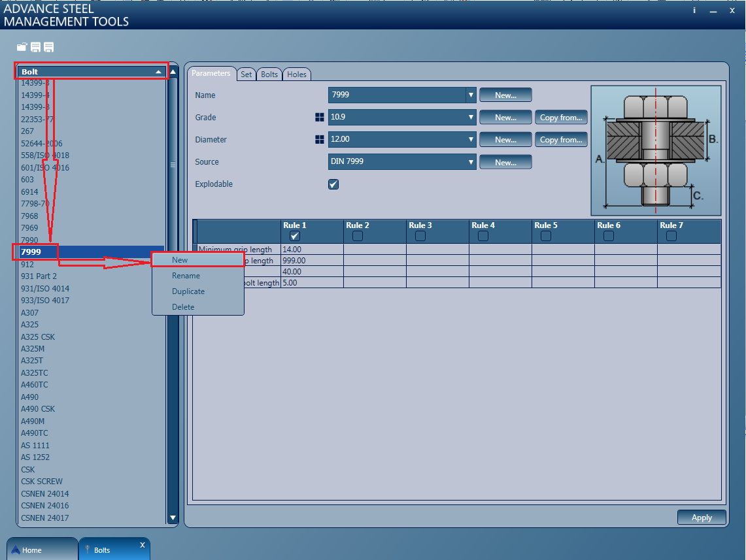746x560 pixels.
Task: Click Copy from... button for Diameter
Action: point(561,140)
